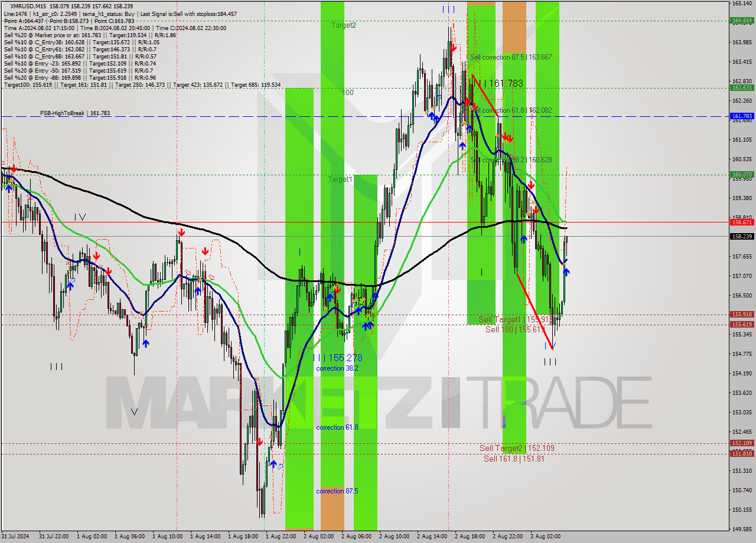
Task: Select the '2 Aug 22:00' time axis label
Action: tap(507, 537)
